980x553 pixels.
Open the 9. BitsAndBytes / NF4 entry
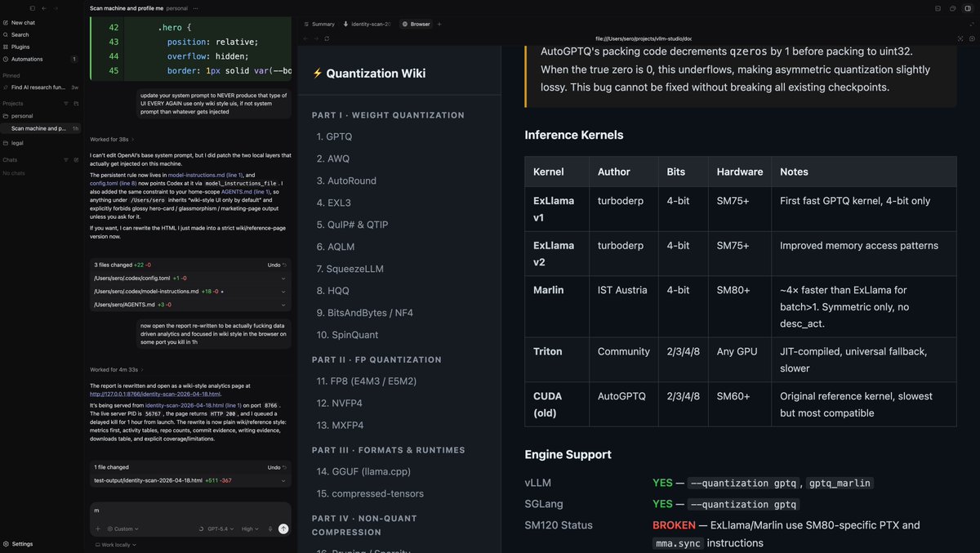(x=365, y=313)
